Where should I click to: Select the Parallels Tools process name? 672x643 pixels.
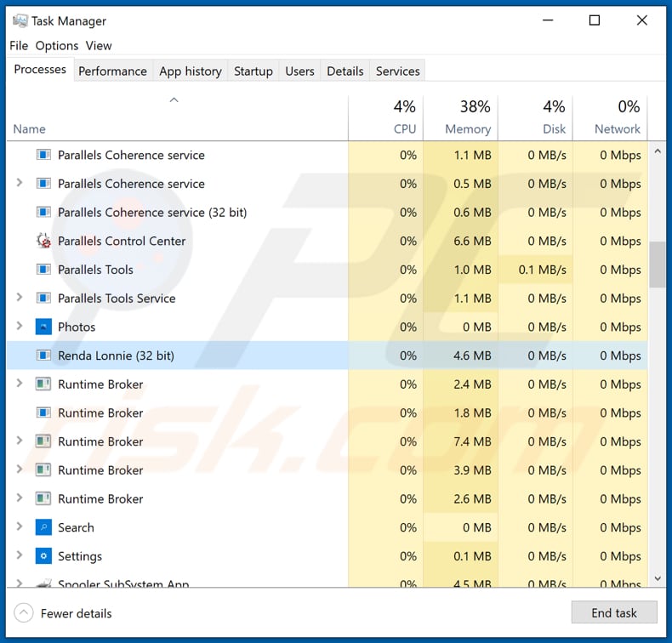[95, 270]
